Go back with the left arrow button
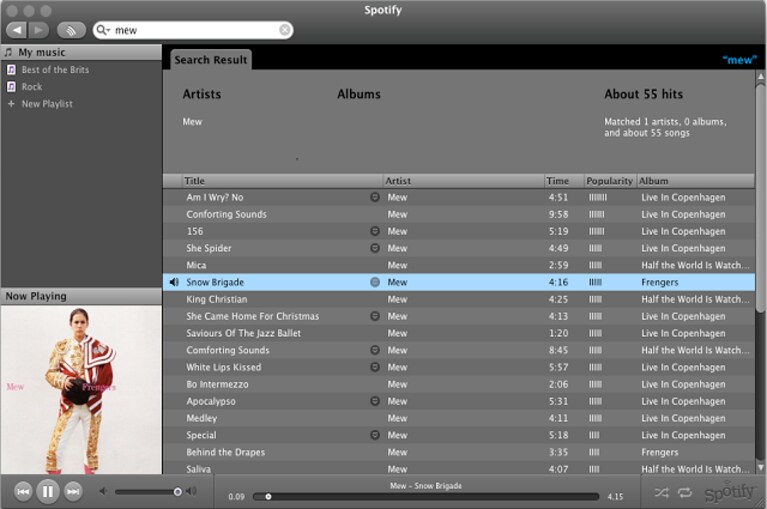Image resolution: width=767 pixels, height=509 pixels. tap(17, 30)
